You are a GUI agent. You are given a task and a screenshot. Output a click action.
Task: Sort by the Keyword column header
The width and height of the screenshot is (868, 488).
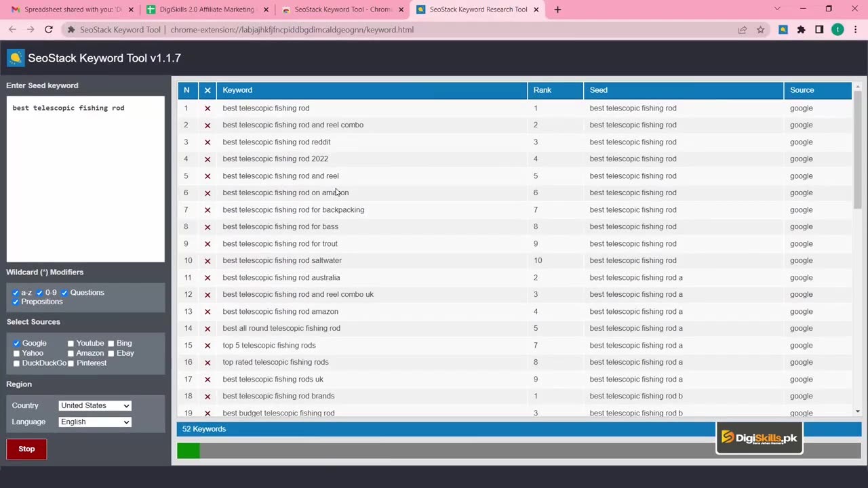point(372,90)
